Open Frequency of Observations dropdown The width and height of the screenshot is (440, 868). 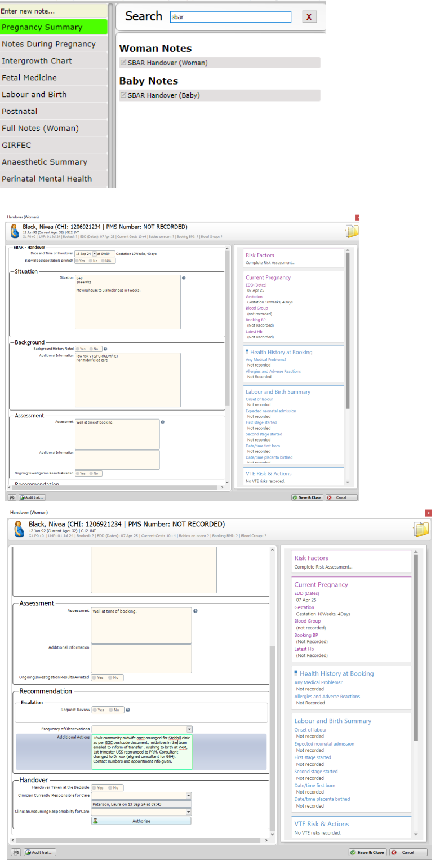pos(189,729)
